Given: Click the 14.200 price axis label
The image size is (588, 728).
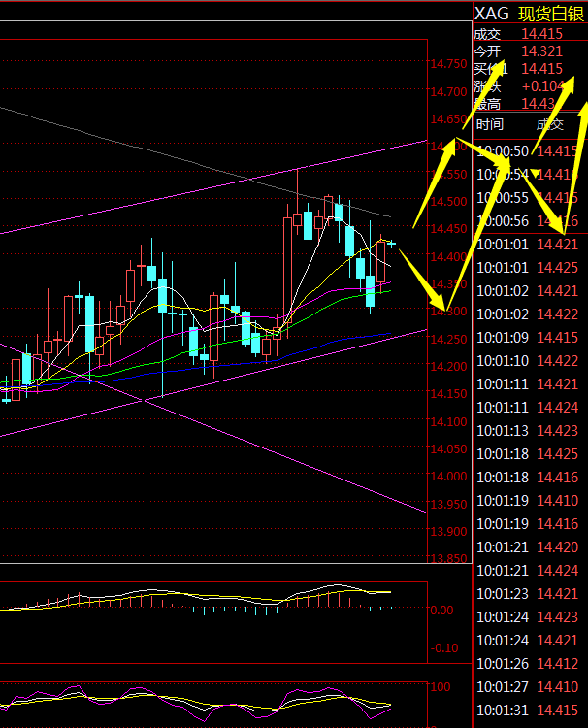Looking at the screenshot, I should pyautogui.click(x=448, y=367).
